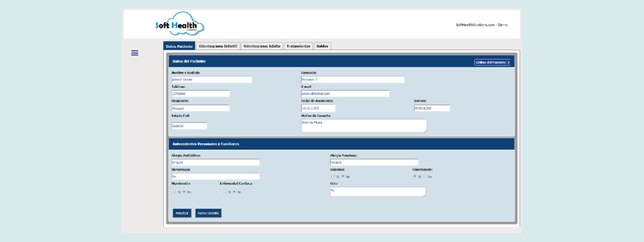Select Si for Enfermedad Cardíaca

225,192
